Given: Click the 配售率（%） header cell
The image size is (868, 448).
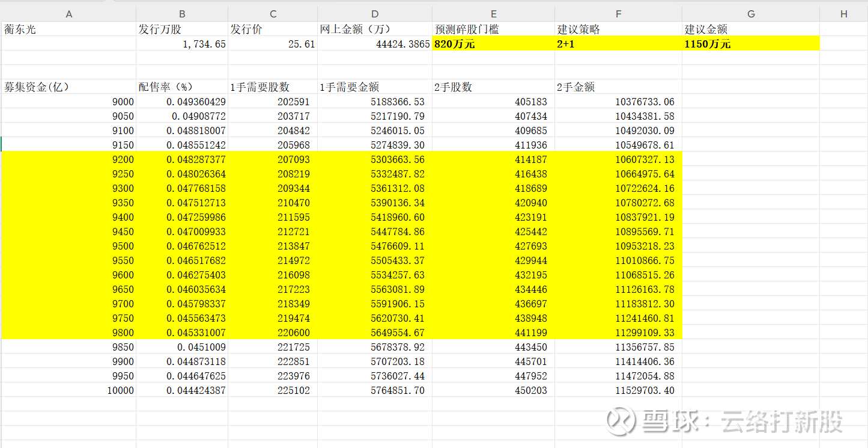Looking at the screenshot, I should pyautogui.click(x=182, y=87).
